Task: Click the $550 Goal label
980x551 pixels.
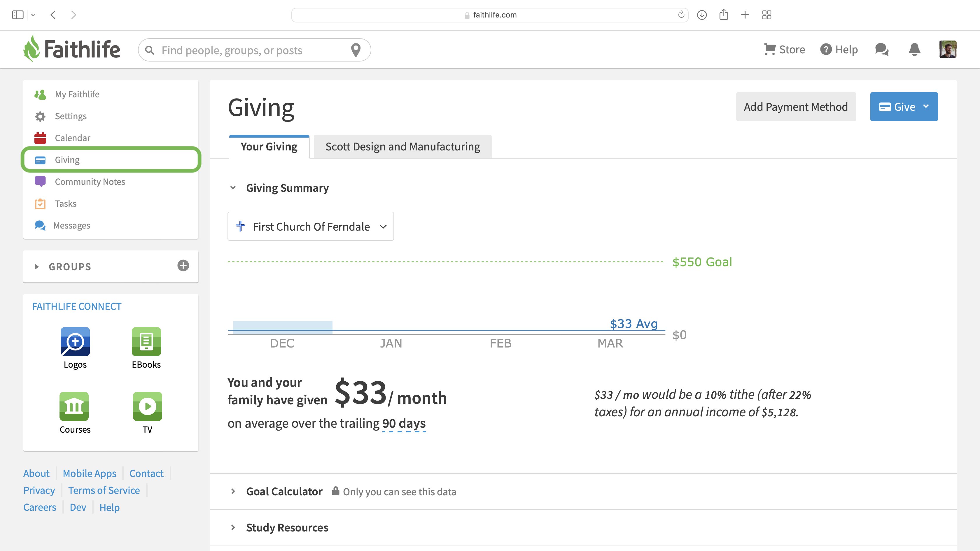Action: [x=702, y=262]
